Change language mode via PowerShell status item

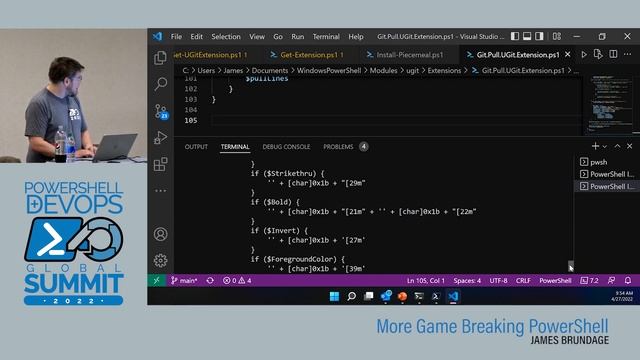tap(555, 280)
